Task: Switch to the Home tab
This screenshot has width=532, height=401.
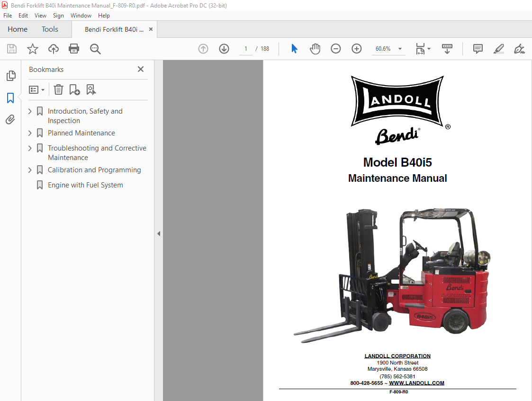Action: click(18, 29)
